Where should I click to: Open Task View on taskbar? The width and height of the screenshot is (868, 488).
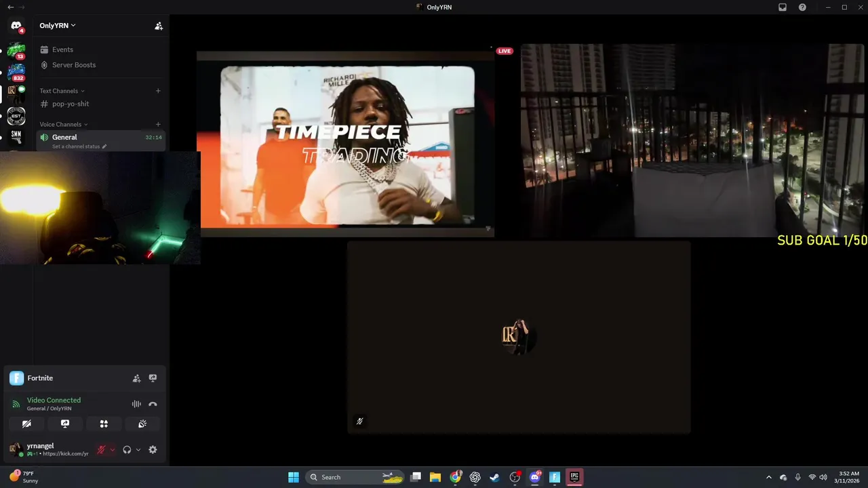tap(416, 477)
